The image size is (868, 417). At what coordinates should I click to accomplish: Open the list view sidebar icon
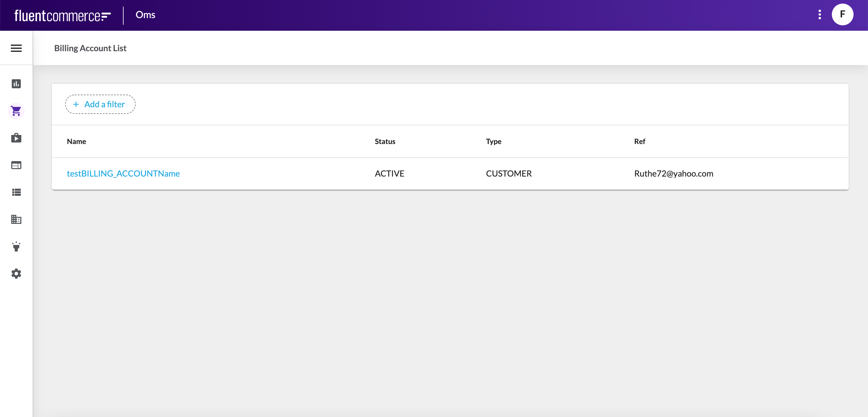(16, 192)
